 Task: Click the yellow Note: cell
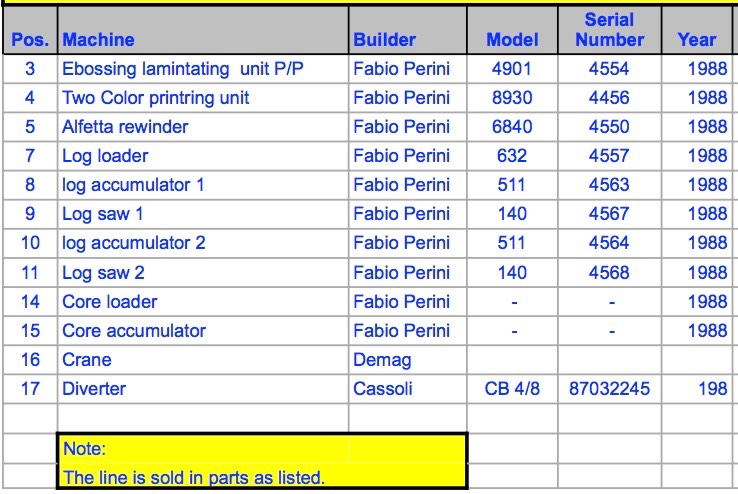click(262, 448)
